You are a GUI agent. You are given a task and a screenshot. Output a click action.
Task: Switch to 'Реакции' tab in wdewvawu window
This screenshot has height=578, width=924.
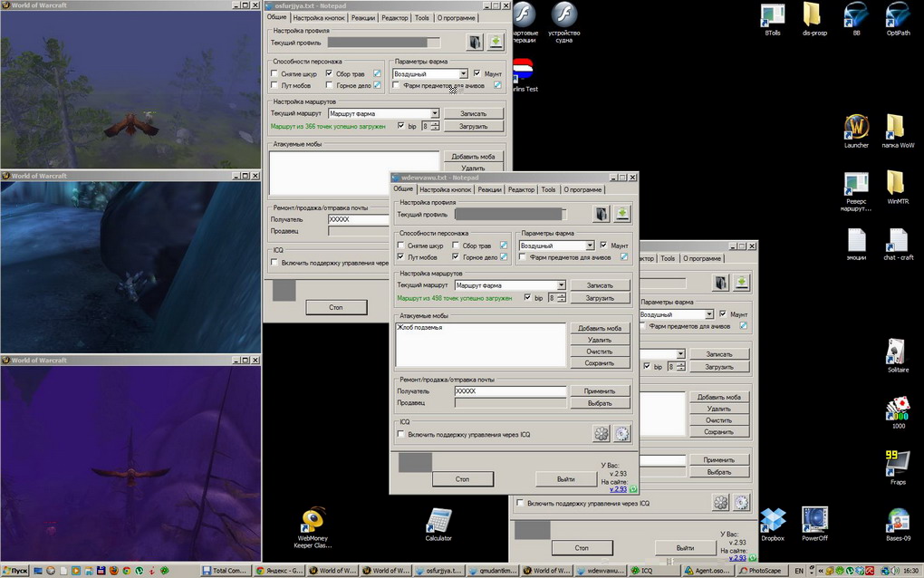point(489,190)
